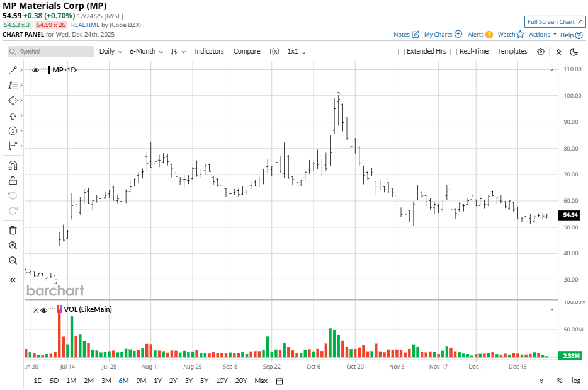Screen dimensions: 588x390
Task: Select the Max time range
Action: pos(261,381)
